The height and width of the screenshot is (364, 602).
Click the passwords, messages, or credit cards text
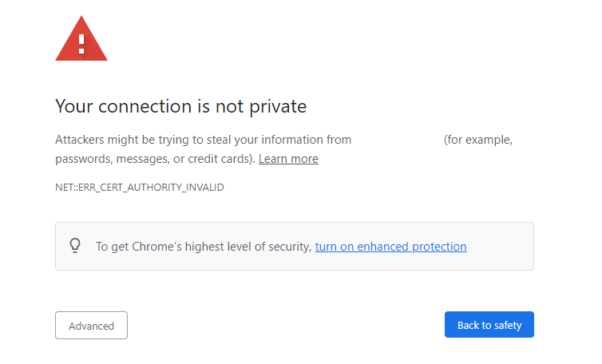point(154,159)
